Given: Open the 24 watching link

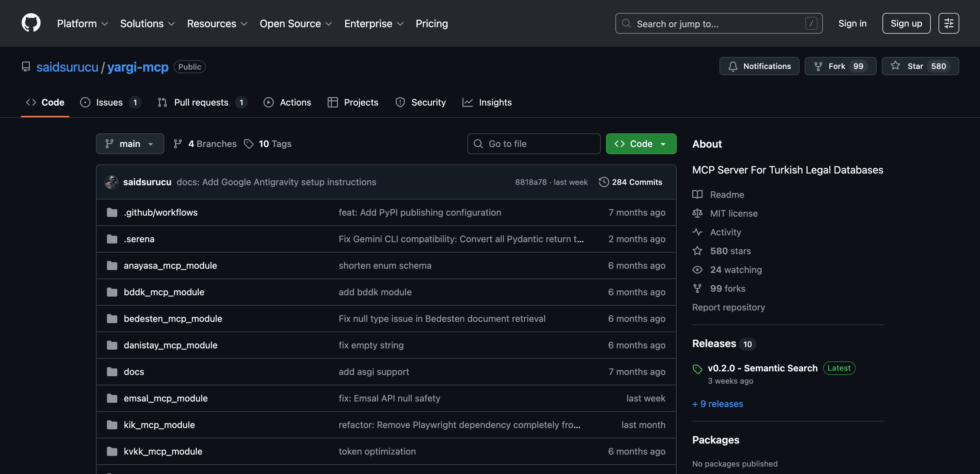Looking at the screenshot, I should pyautogui.click(x=735, y=270).
